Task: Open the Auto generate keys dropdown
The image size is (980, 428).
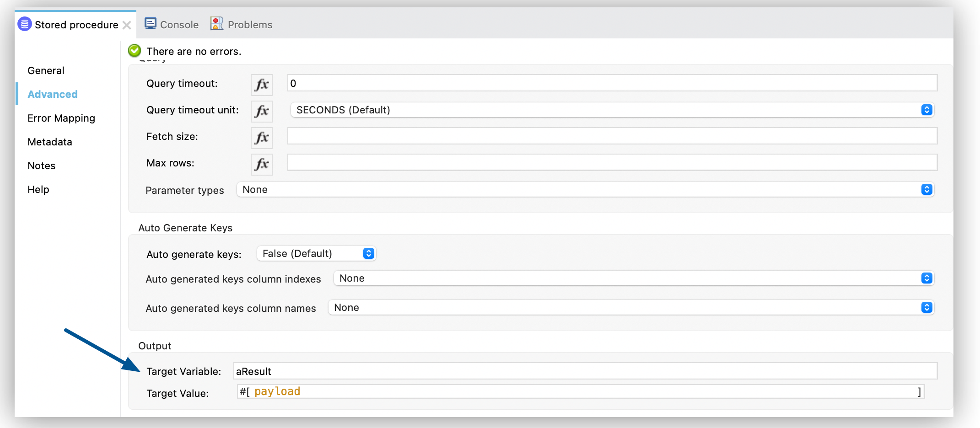Action: click(x=369, y=253)
